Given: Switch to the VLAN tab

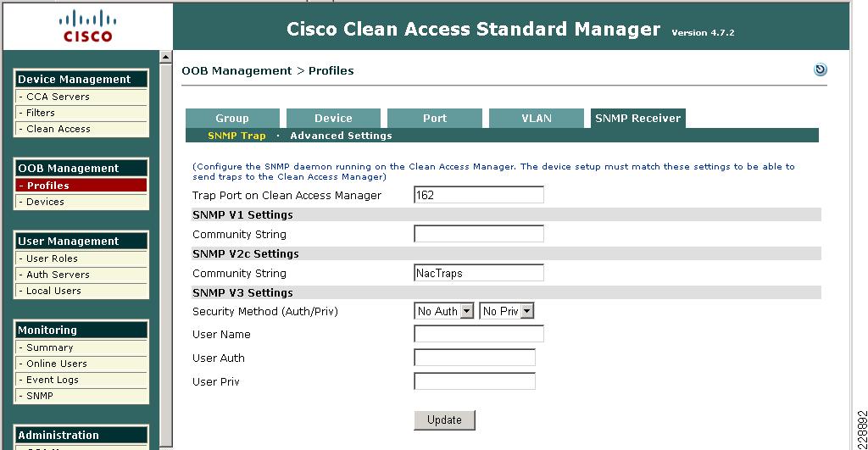Looking at the screenshot, I should point(537,119).
